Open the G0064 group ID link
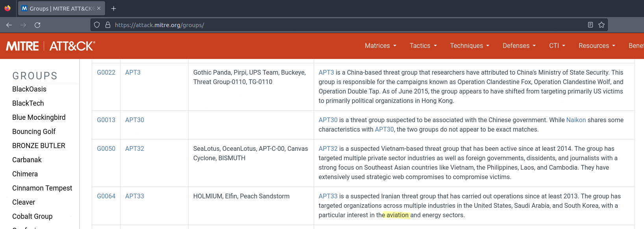The width and height of the screenshot is (644, 229). tap(106, 196)
